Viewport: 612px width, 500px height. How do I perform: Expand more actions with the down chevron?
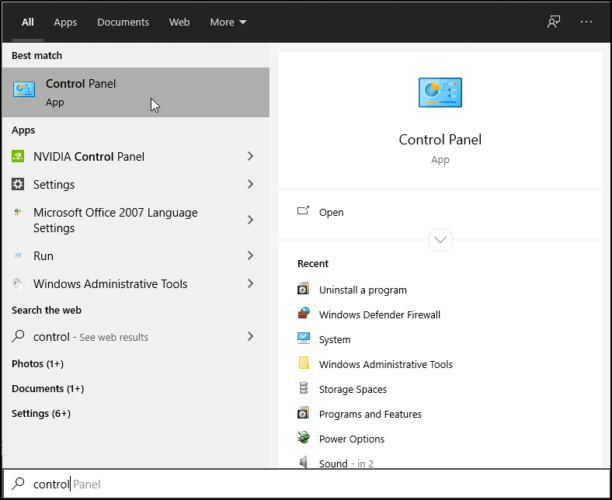(440, 240)
